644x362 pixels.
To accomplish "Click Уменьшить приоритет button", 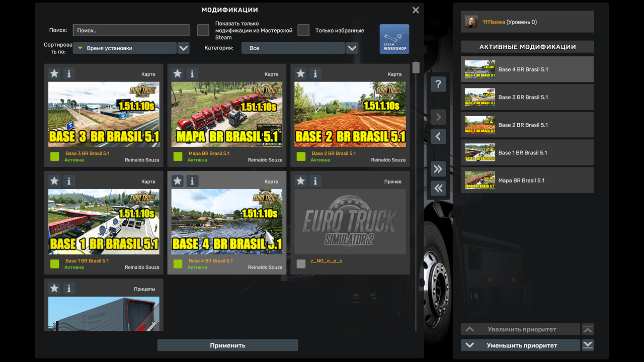I will (x=520, y=345).
